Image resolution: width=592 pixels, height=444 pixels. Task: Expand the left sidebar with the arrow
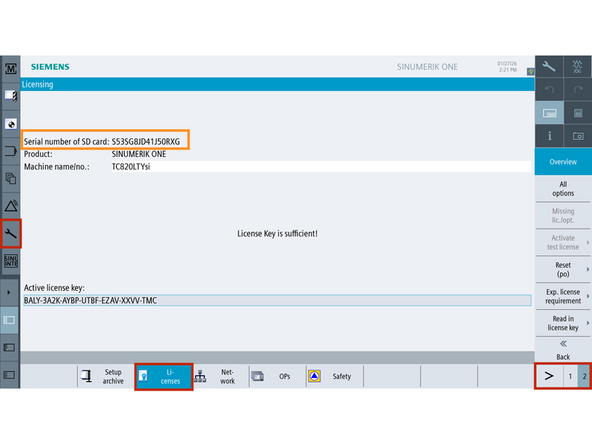[x=9, y=292]
